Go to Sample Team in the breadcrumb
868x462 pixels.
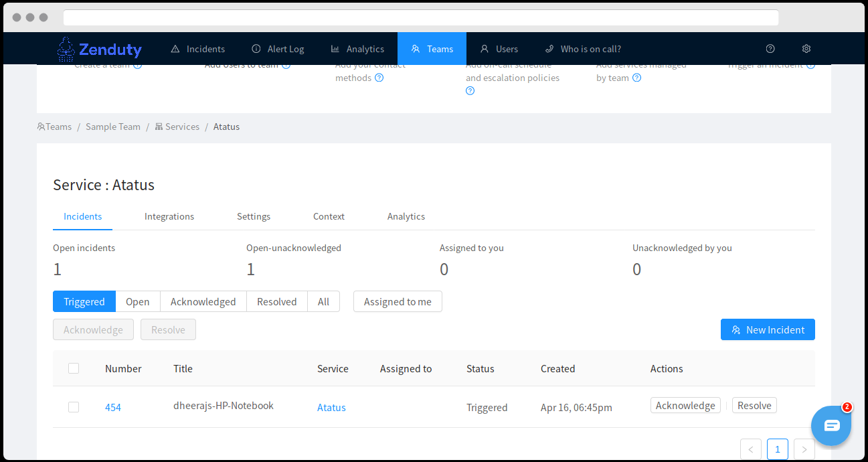113,127
